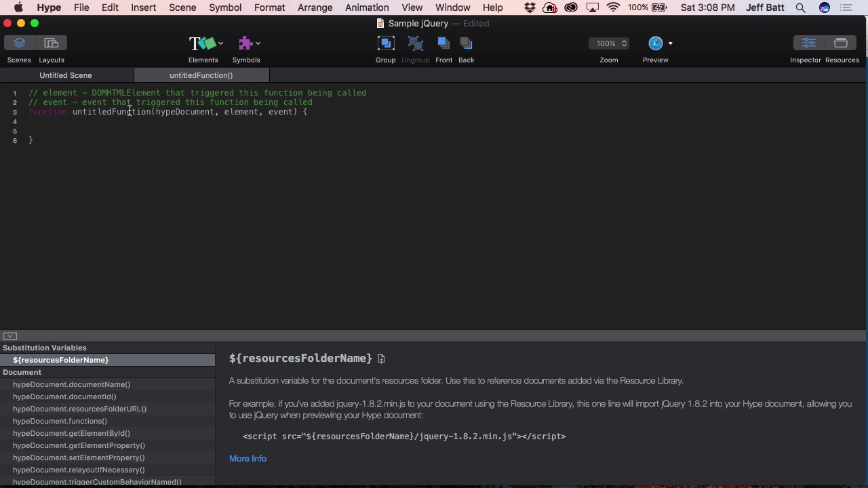The height and width of the screenshot is (488, 868).
Task: Send element to Back
Action: tap(466, 43)
